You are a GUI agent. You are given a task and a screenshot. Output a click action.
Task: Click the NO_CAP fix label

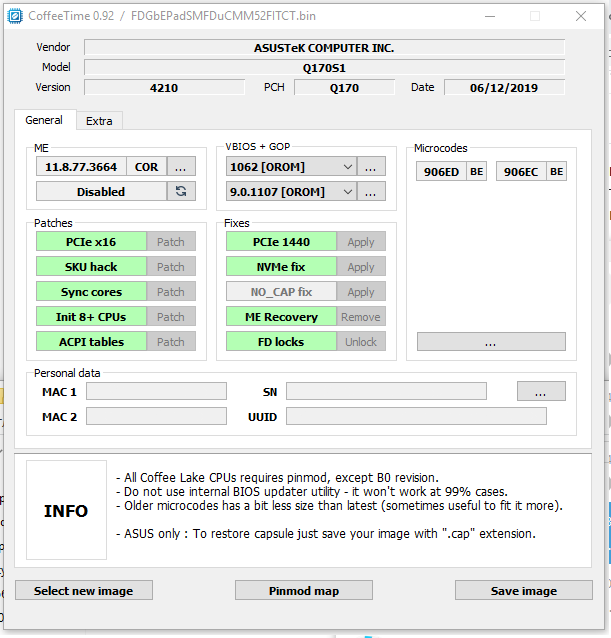point(281,292)
